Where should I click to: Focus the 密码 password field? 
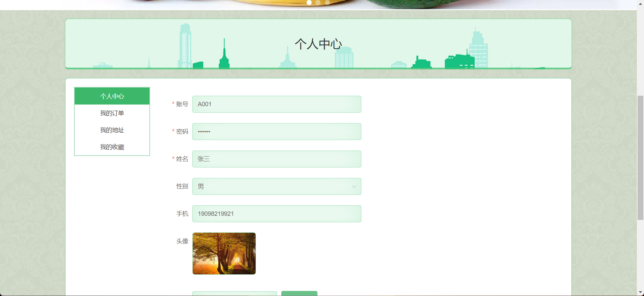coord(277,132)
